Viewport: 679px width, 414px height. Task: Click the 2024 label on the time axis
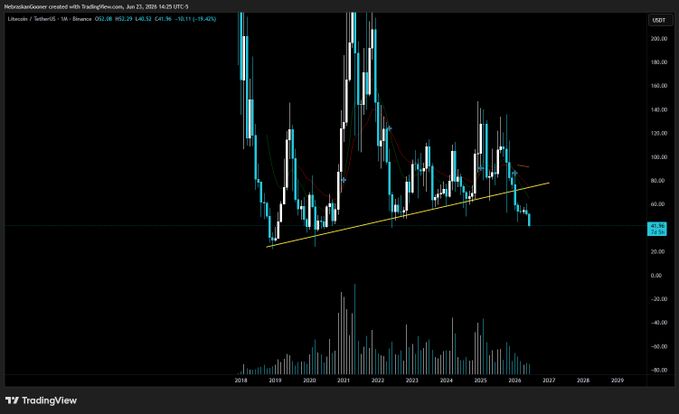coord(446,380)
